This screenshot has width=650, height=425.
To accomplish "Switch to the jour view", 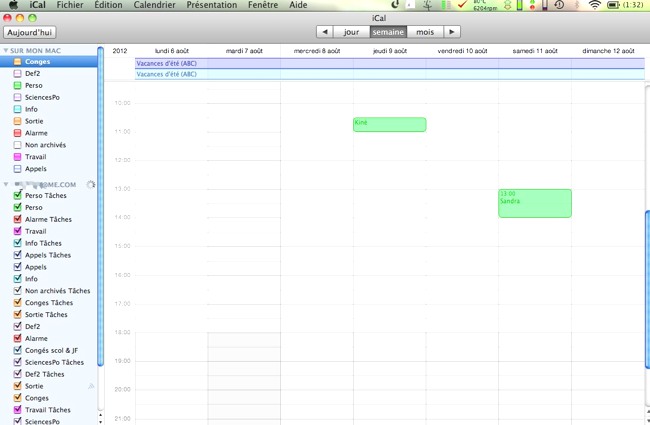I will [x=351, y=32].
